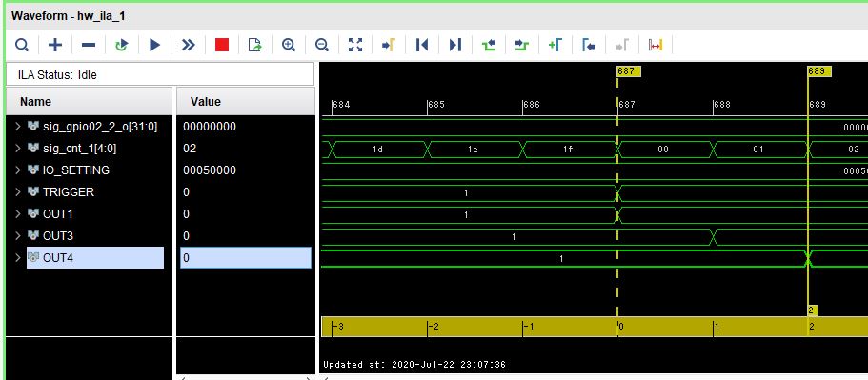868x380 pixels.
Task: Click value 0 of OUT3 row
Action: (186, 236)
